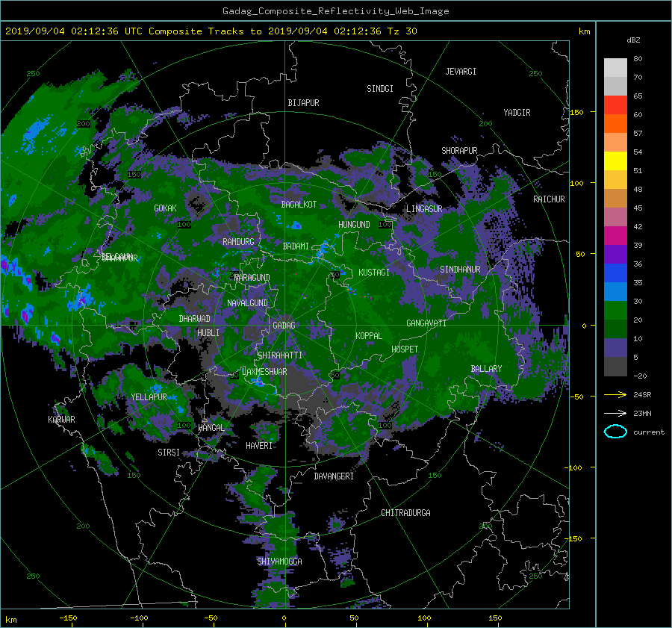Click the LAXMESHWAR city label
This screenshot has width=672, height=628.
264,372
